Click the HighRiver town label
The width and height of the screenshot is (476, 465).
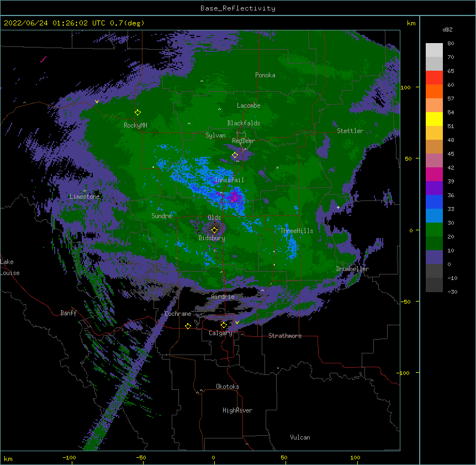(x=237, y=410)
